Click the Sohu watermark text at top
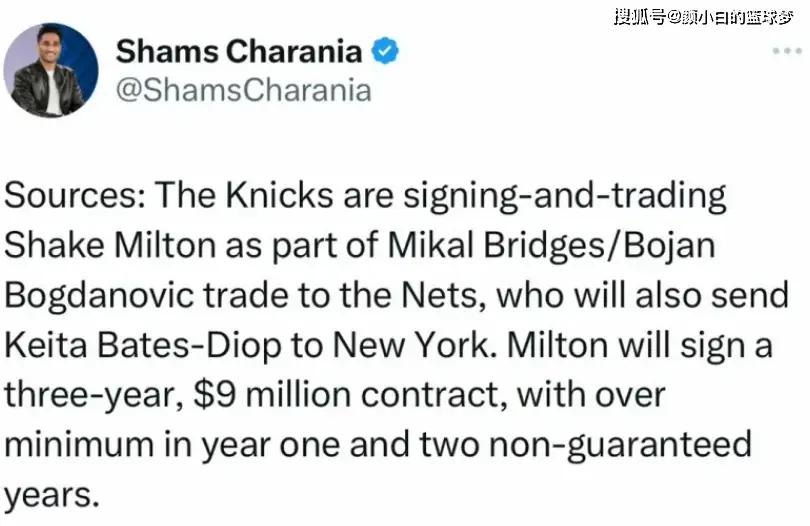 tap(703, 15)
